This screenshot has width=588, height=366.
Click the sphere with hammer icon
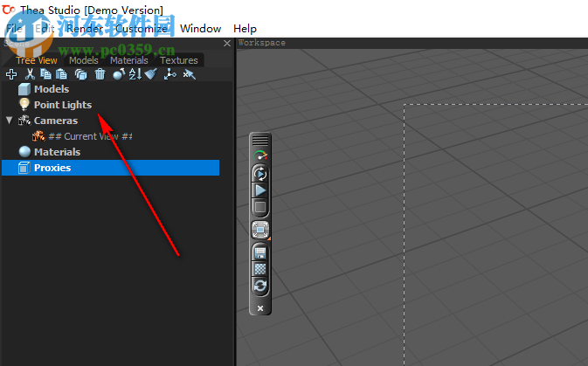coord(119,74)
